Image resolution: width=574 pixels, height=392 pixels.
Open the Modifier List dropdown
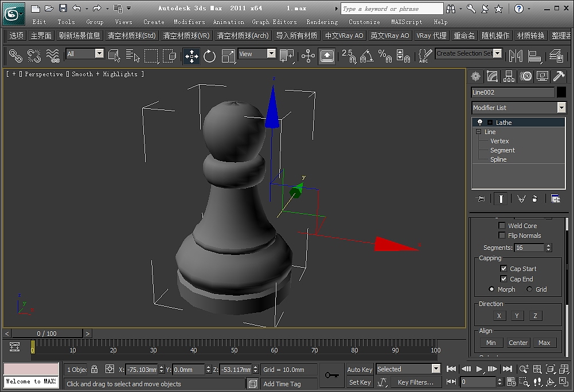(x=561, y=107)
